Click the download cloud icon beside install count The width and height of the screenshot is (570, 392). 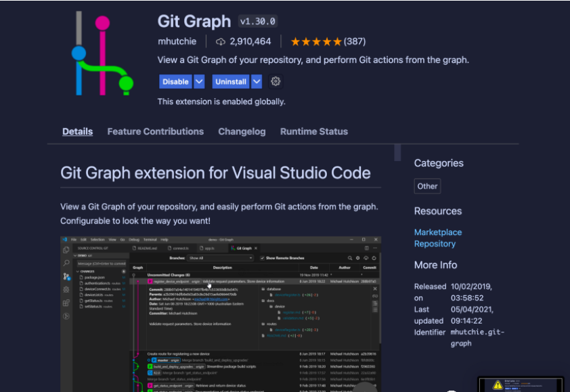point(220,41)
